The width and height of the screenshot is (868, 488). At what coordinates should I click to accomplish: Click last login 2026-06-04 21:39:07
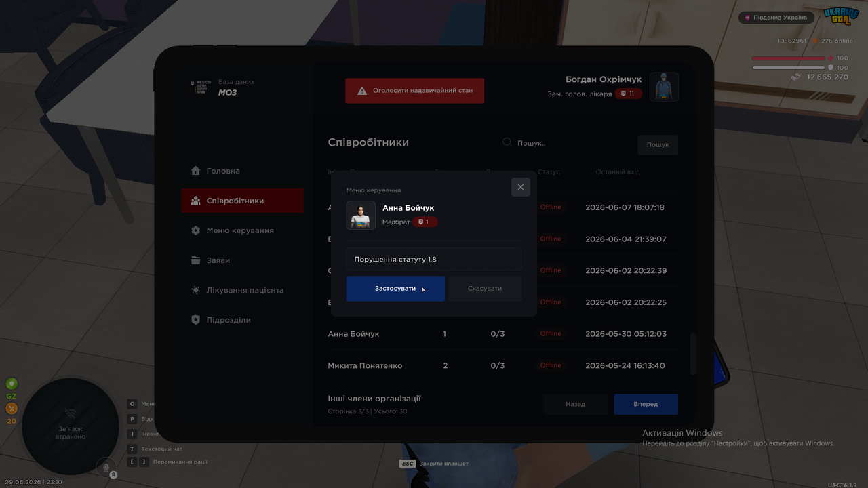[626, 239]
